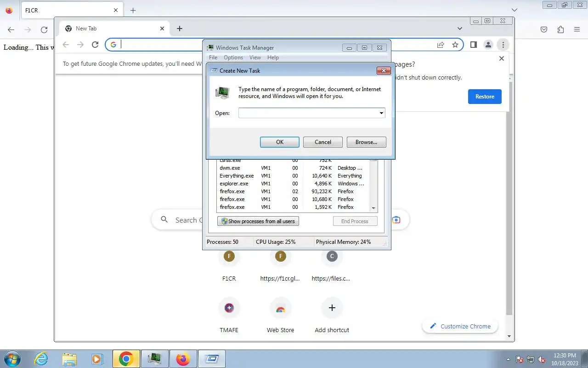Close the Create New Task dialog
The height and width of the screenshot is (368, 588).
[x=384, y=70]
